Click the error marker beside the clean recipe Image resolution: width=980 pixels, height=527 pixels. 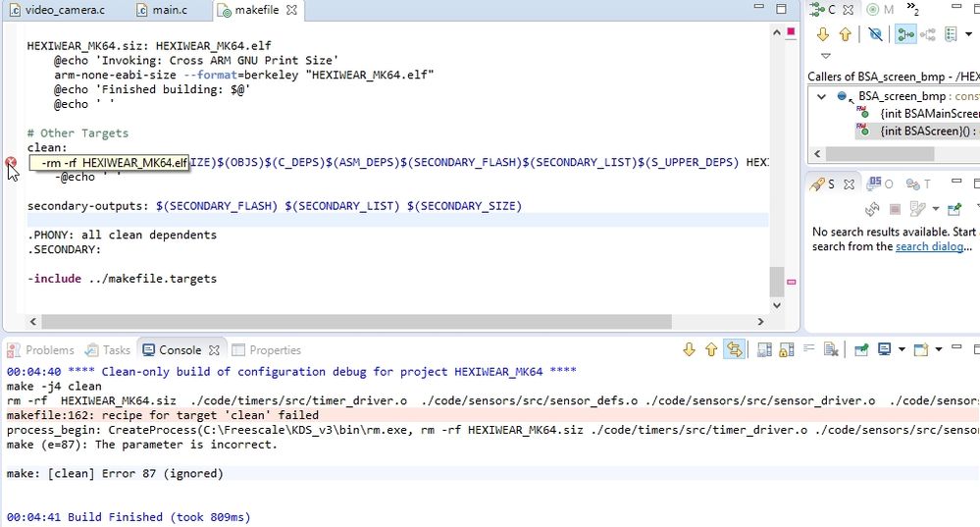pos(11,163)
